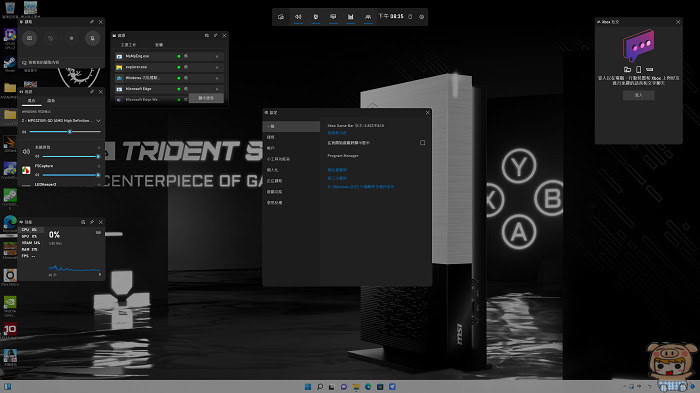The image size is (700, 393).
Task: Switch to the first tab in Resources widget
Action: coord(129,45)
